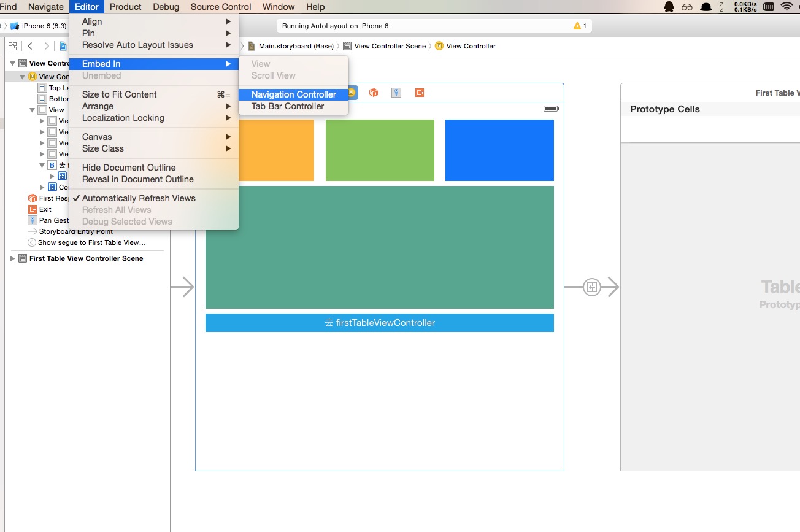
Task: Open the Navigate menu
Action: (x=45, y=7)
